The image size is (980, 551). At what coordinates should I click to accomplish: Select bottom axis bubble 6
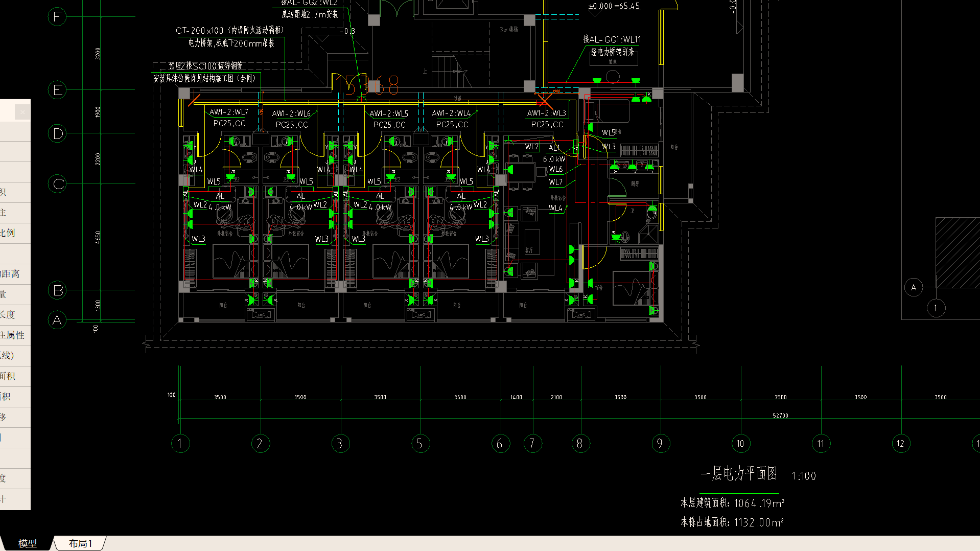point(501,443)
